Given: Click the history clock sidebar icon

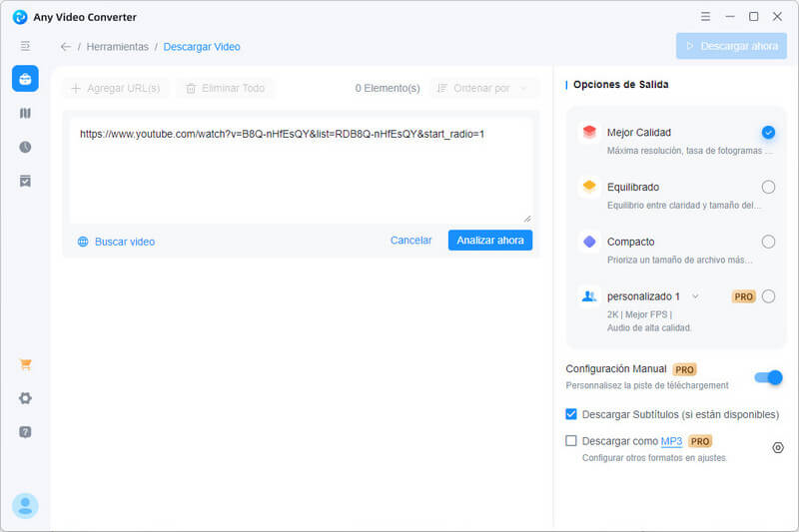Looking at the screenshot, I should [25, 147].
